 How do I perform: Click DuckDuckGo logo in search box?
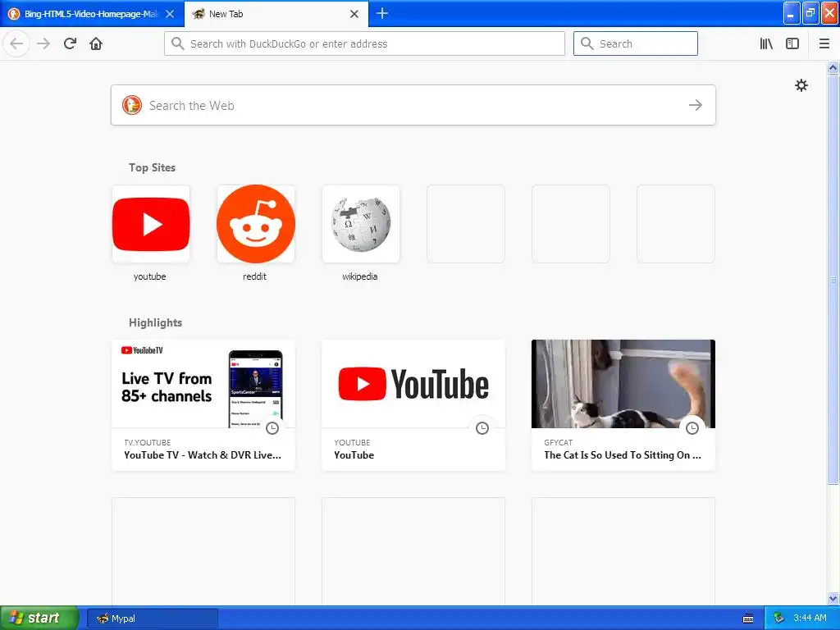[x=131, y=105]
